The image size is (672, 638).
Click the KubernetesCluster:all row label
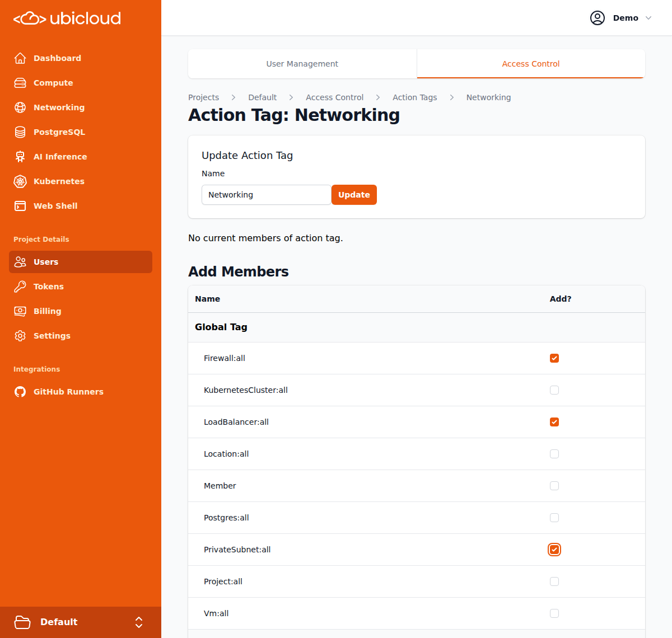coord(246,390)
